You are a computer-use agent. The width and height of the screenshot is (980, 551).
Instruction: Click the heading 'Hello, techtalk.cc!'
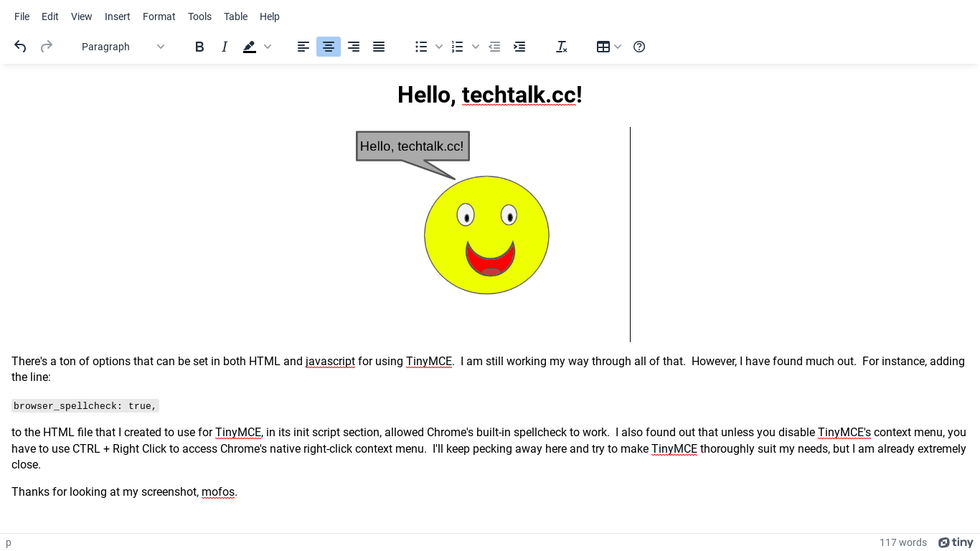pos(490,95)
